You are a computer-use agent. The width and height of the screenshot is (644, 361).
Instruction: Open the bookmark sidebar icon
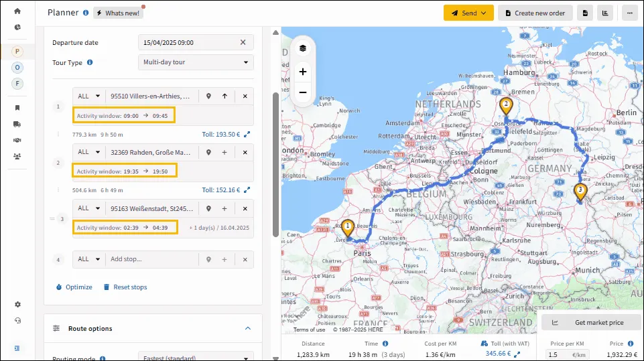coord(17,108)
